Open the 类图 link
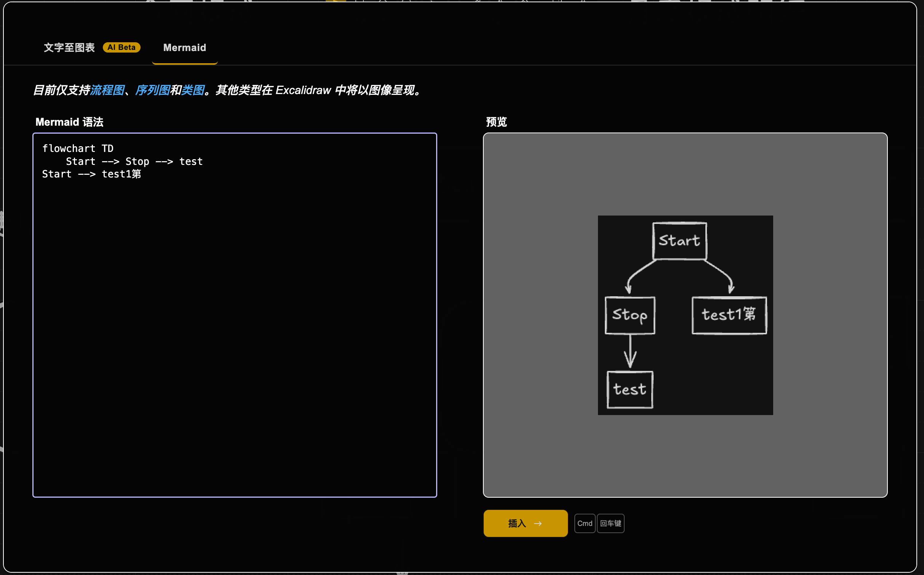 coord(193,90)
